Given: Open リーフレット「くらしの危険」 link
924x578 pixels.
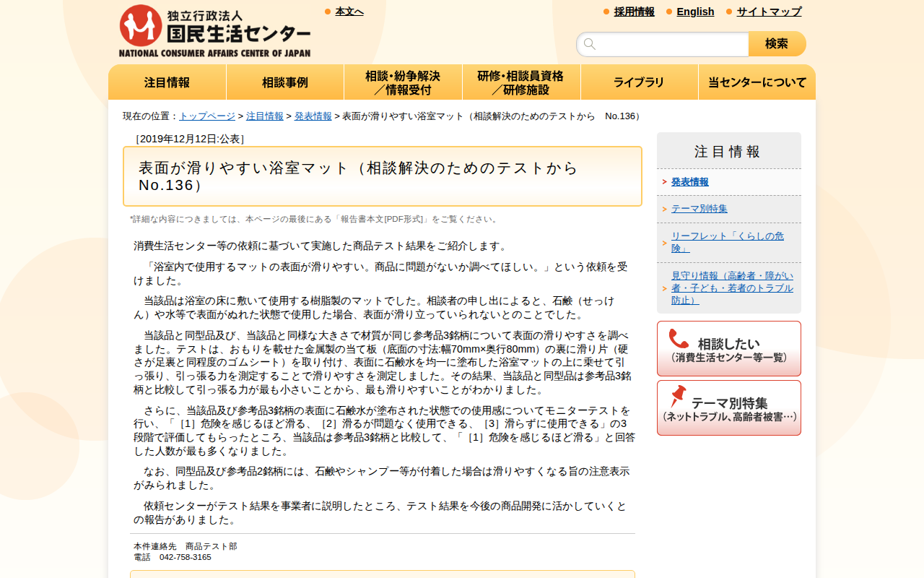Looking at the screenshot, I should pyautogui.click(x=728, y=242).
